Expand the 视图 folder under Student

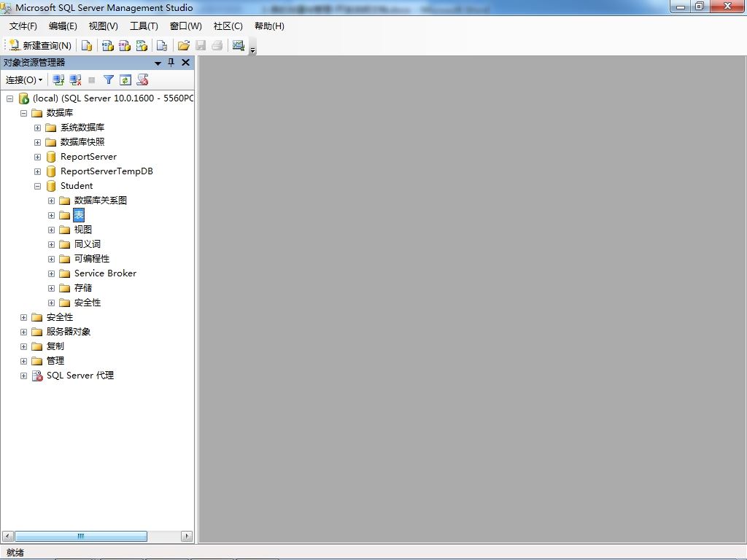(x=51, y=230)
